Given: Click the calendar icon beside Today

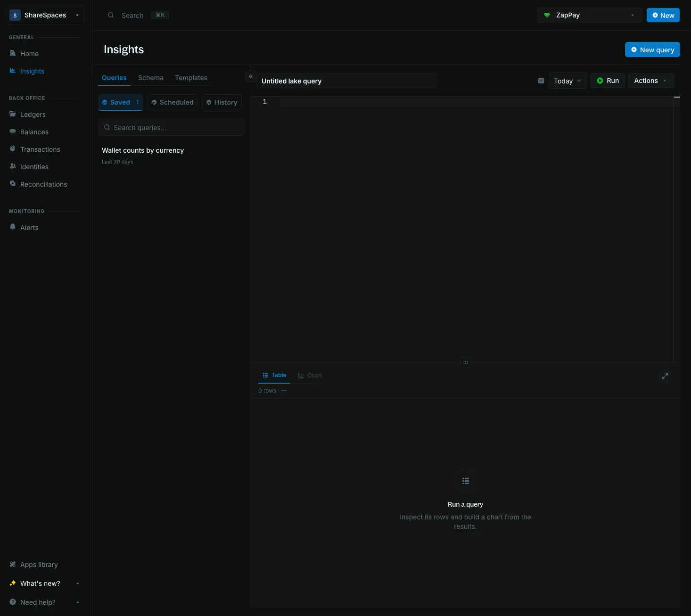Looking at the screenshot, I should coord(541,81).
